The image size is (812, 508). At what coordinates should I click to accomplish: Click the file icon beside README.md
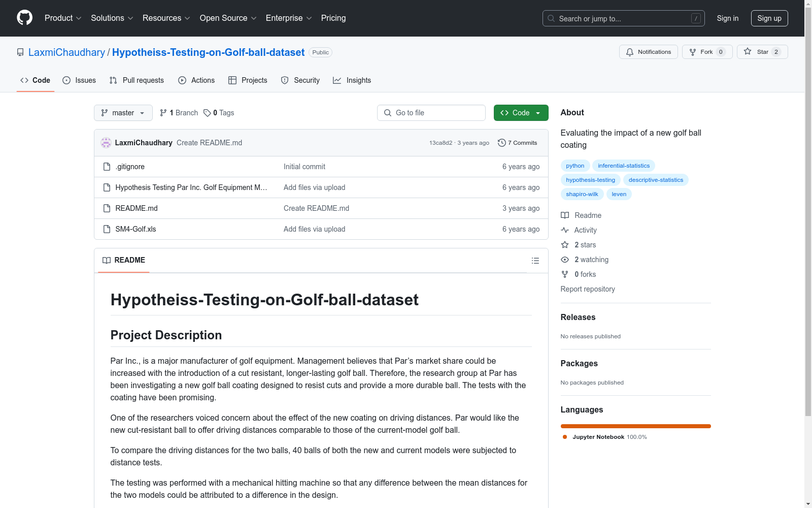point(107,208)
